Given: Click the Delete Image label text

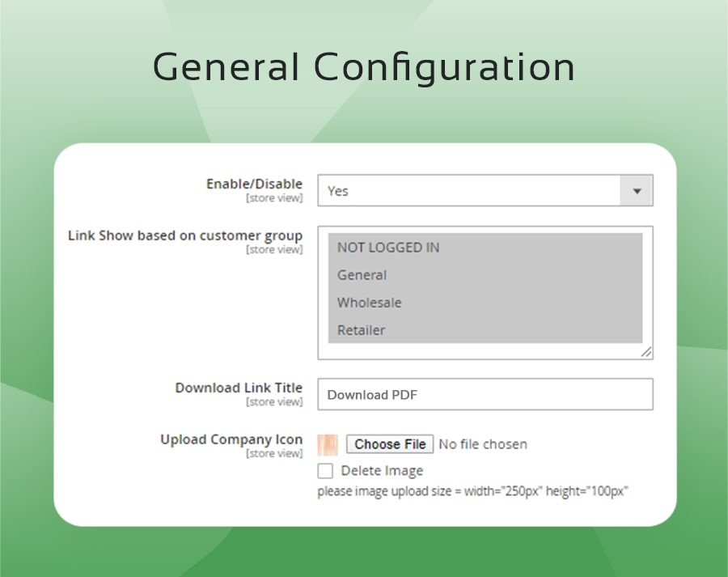Looking at the screenshot, I should (382, 471).
